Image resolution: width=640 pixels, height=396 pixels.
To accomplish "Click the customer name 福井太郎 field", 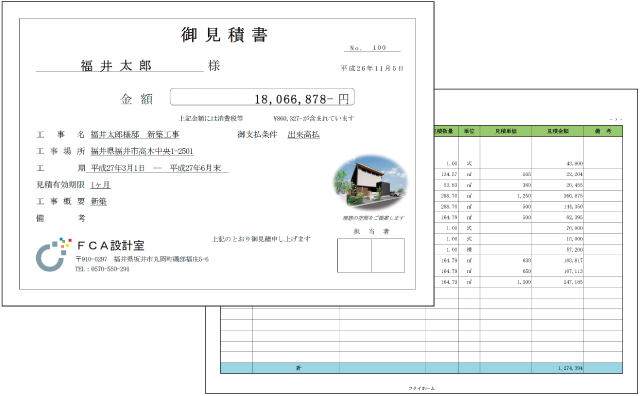I will pyautogui.click(x=116, y=65).
